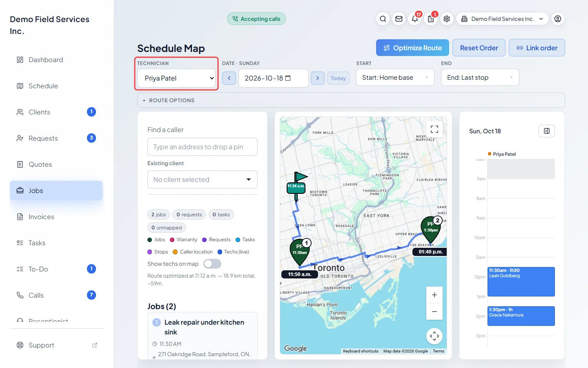Open the search icon in top bar
The height and width of the screenshot is (368, 588).
[x=383, y=19]
